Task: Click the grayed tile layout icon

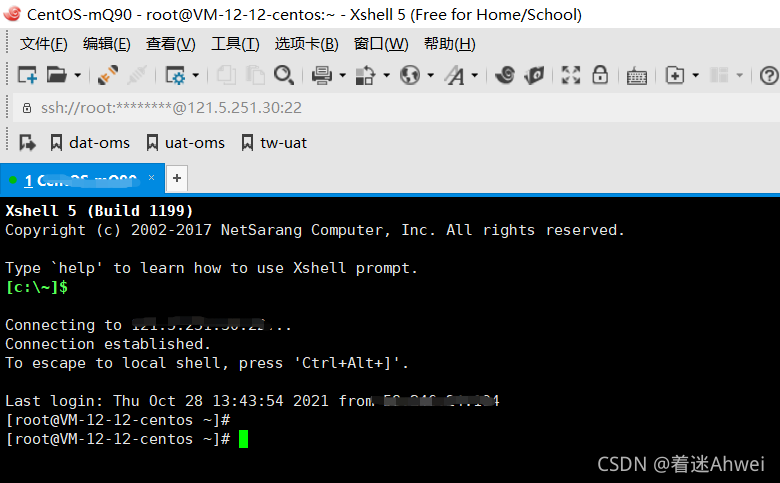Action: click(x=719, y=76)
